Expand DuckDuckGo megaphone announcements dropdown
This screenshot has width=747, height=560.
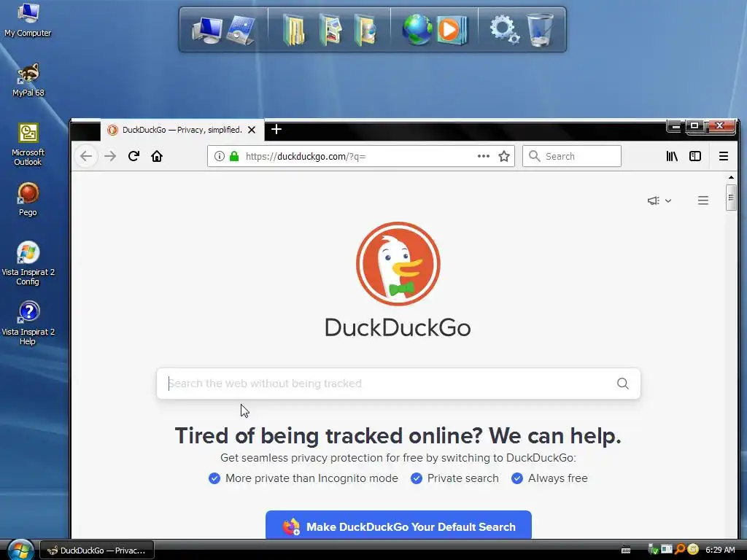click(659, 201)
